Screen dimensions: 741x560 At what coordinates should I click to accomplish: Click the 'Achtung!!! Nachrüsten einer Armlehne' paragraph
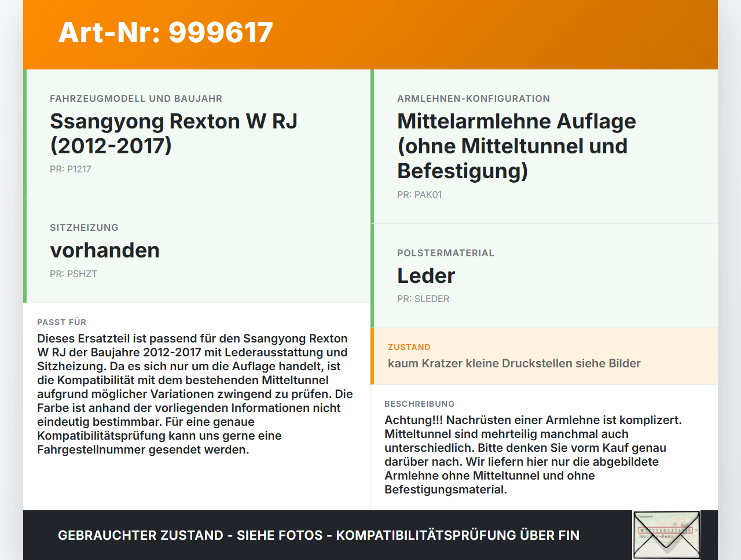point(533,455)
